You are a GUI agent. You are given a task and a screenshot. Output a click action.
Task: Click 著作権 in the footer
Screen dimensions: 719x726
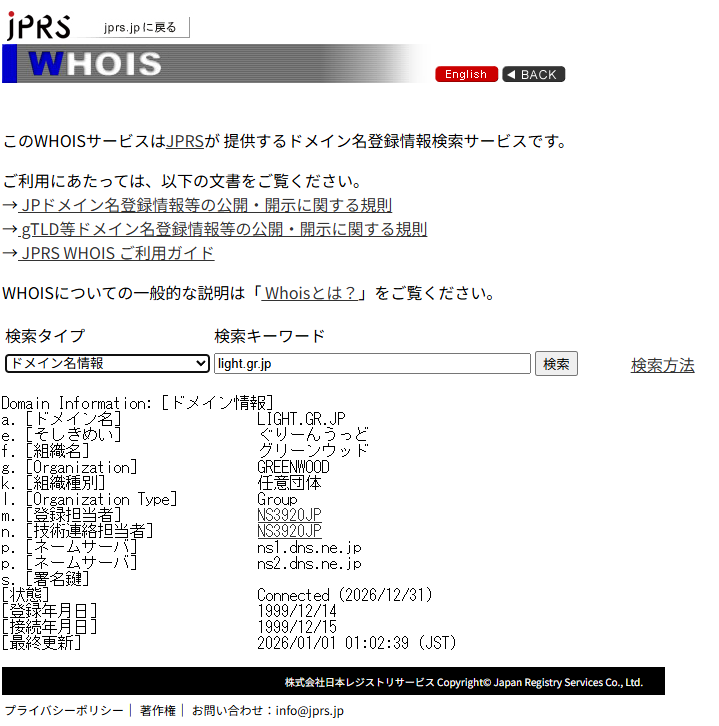157,711
